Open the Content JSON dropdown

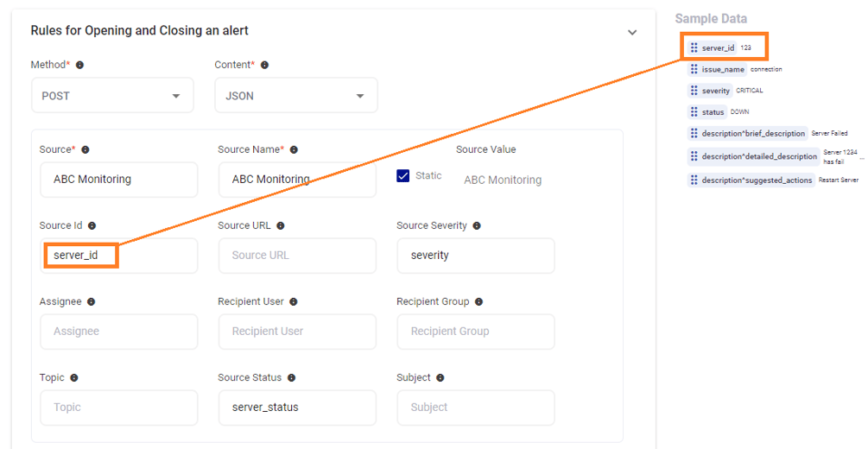[296, 95]
